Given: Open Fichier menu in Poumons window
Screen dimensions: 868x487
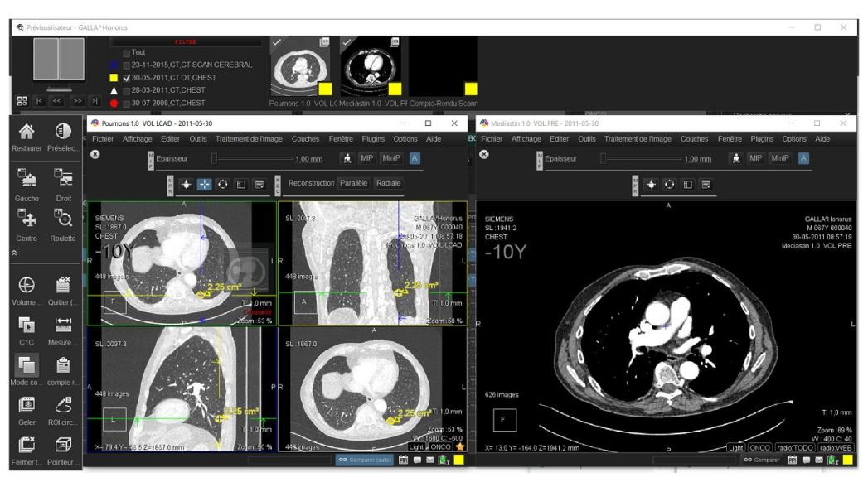Looking at the screenshot, I should coord(103,138).
